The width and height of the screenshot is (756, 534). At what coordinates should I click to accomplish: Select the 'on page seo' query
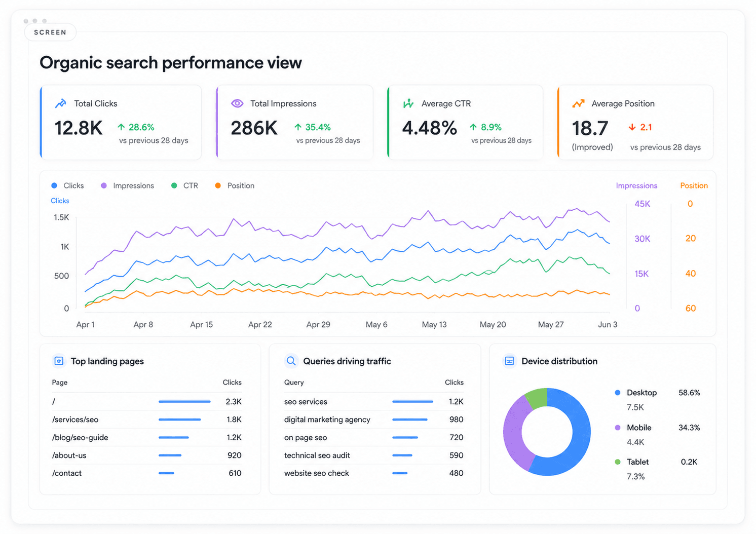[x=374, y=437]
